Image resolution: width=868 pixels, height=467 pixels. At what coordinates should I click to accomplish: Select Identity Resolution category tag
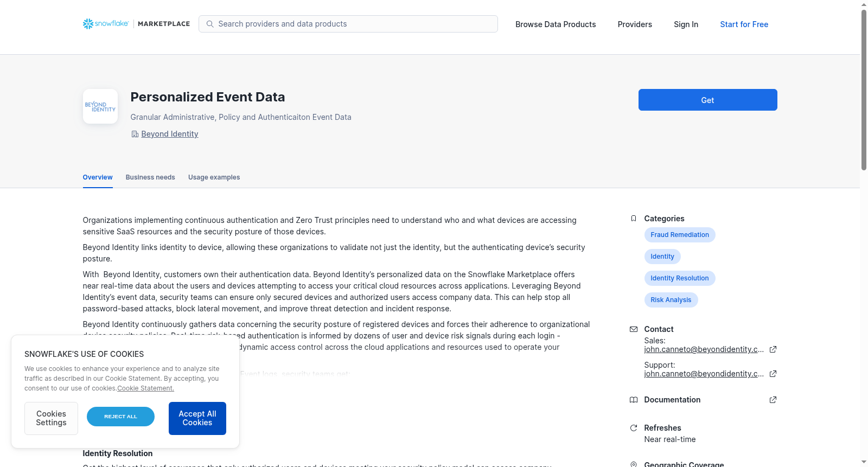tap(680, 278)
